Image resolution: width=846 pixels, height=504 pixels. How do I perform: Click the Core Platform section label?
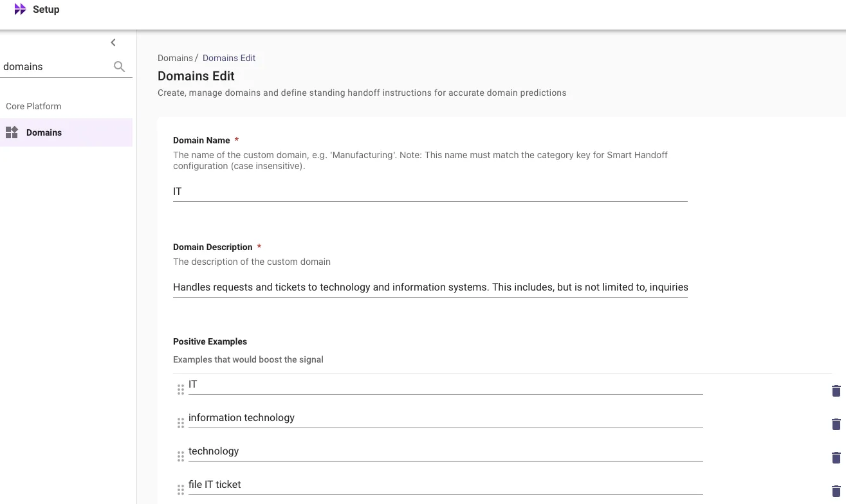tap(33, 106)
